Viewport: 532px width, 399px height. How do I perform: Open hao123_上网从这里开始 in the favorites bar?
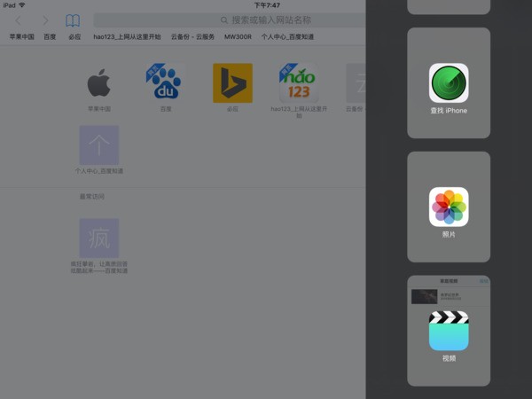click(127, 36)
